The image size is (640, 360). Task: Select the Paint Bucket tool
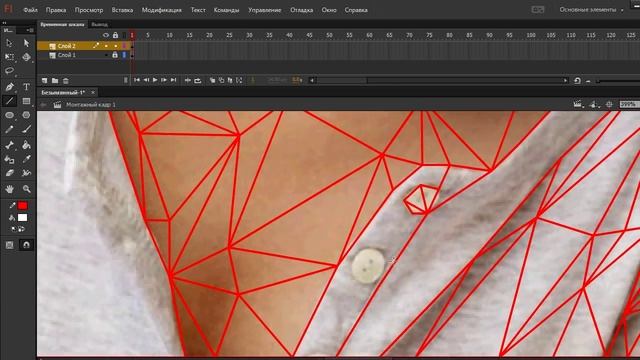26,145
